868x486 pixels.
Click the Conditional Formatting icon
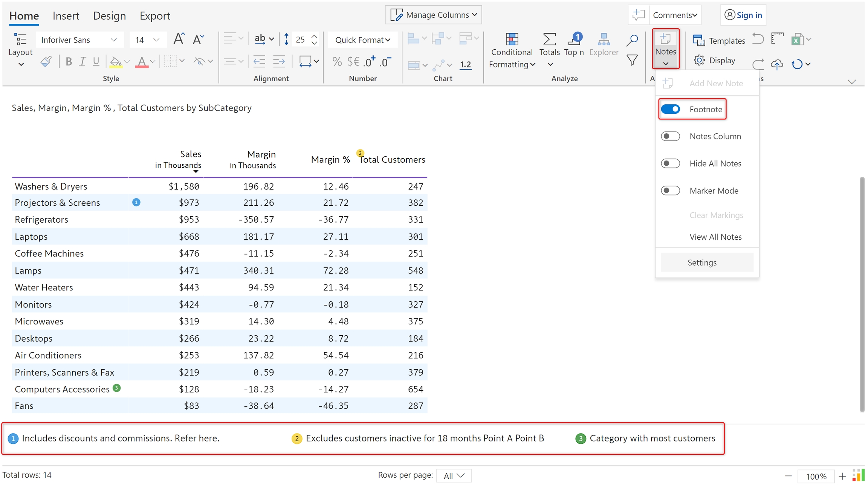(x=511, y=40)
